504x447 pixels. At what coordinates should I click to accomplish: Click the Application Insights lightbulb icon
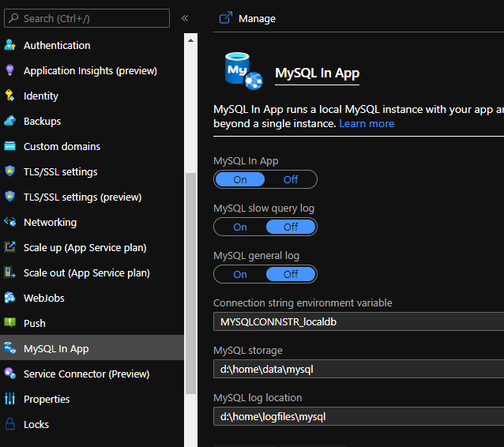point(10,70)
